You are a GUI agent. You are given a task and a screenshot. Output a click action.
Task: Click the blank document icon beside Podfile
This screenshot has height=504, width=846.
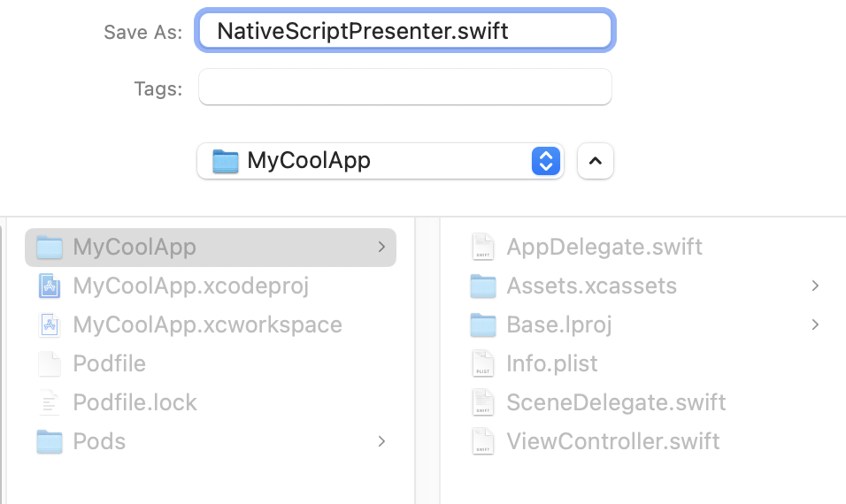(49, 363)
